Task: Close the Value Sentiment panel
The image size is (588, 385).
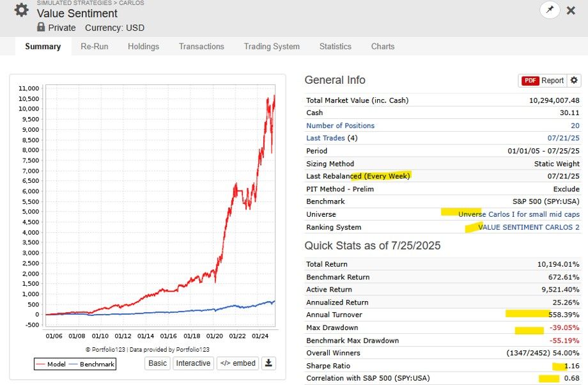Action: click(x=571, y=10)
